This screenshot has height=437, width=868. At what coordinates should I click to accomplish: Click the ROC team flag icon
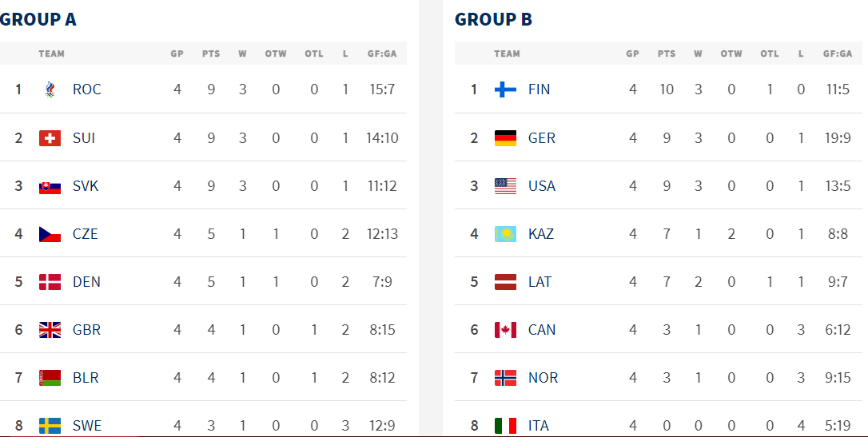(x=50, y=89)
